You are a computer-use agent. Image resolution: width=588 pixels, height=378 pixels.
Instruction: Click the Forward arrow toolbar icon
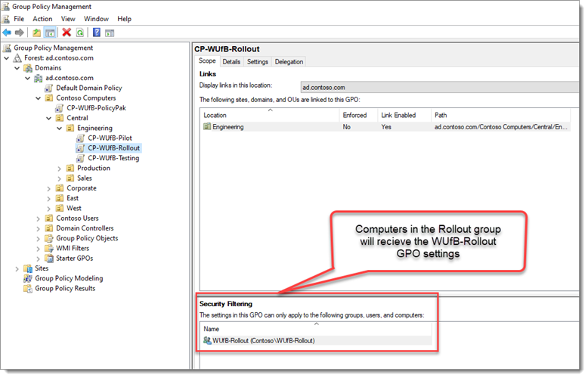[x=19, y=33]
